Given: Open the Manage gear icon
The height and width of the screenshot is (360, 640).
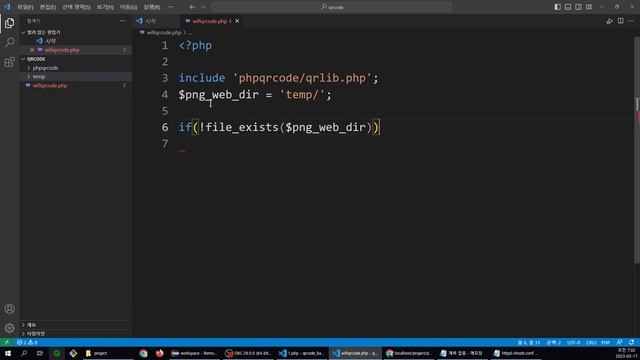Looking at the screenshot, I should [9, 328].
